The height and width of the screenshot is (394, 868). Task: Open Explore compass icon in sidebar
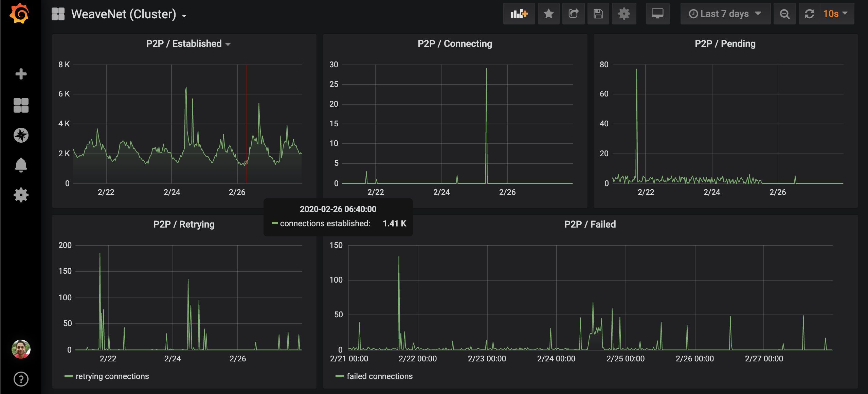pyautogui.click(x=21, y=135)
